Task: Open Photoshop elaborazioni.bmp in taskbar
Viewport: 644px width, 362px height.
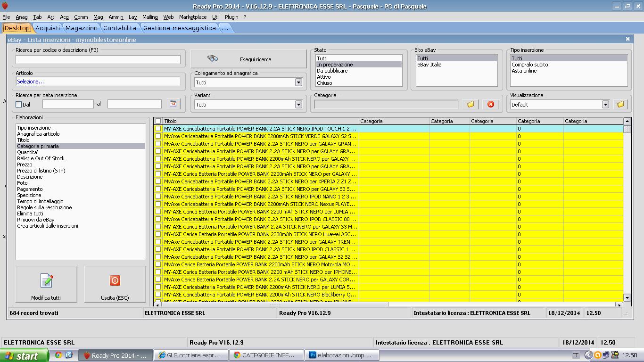Action: [340, 355]
